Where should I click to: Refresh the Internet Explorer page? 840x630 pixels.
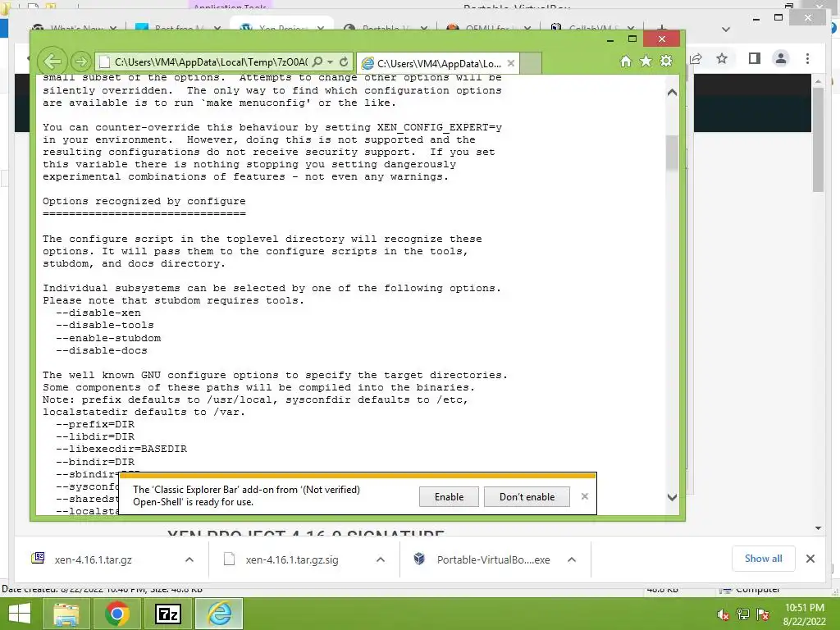tap(344, 62)
